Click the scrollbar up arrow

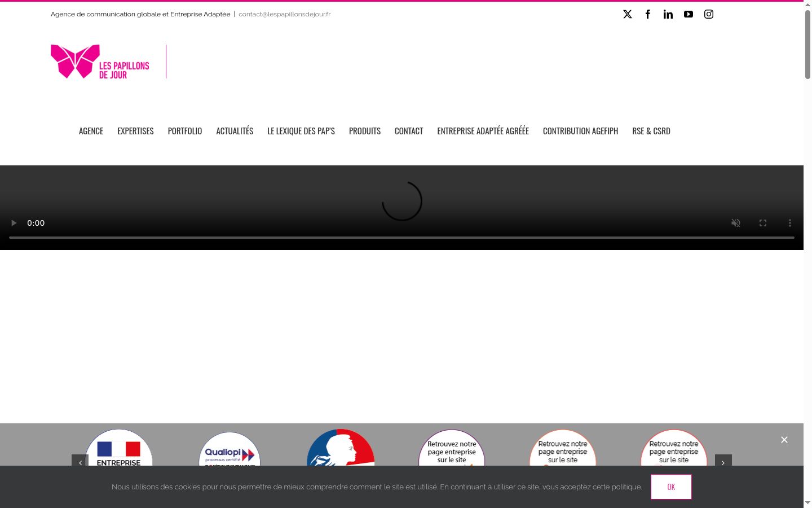point(807,4)
